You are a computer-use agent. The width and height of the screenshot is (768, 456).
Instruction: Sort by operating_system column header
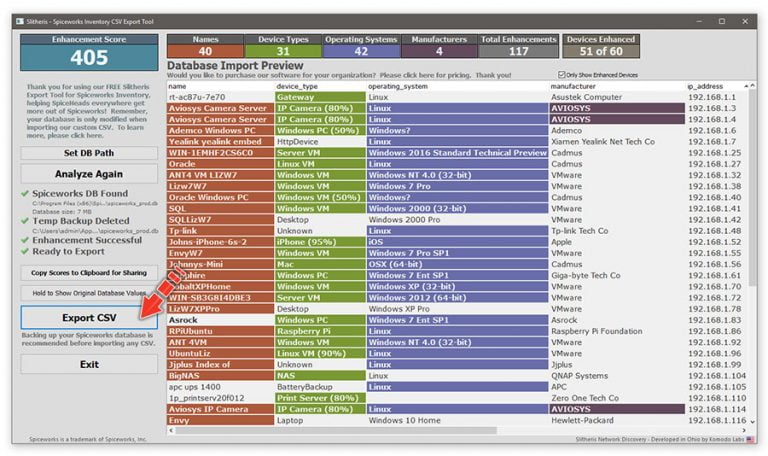click(x=457, y=86)
